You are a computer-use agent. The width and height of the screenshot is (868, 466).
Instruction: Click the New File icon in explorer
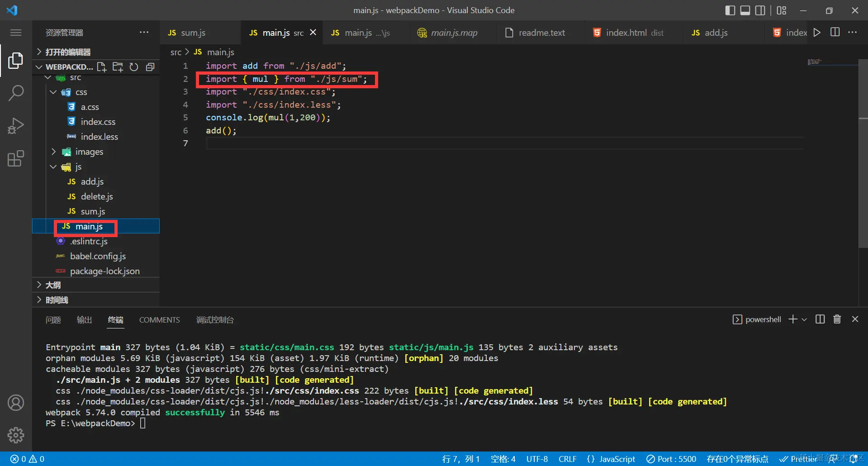coord(102,67)
